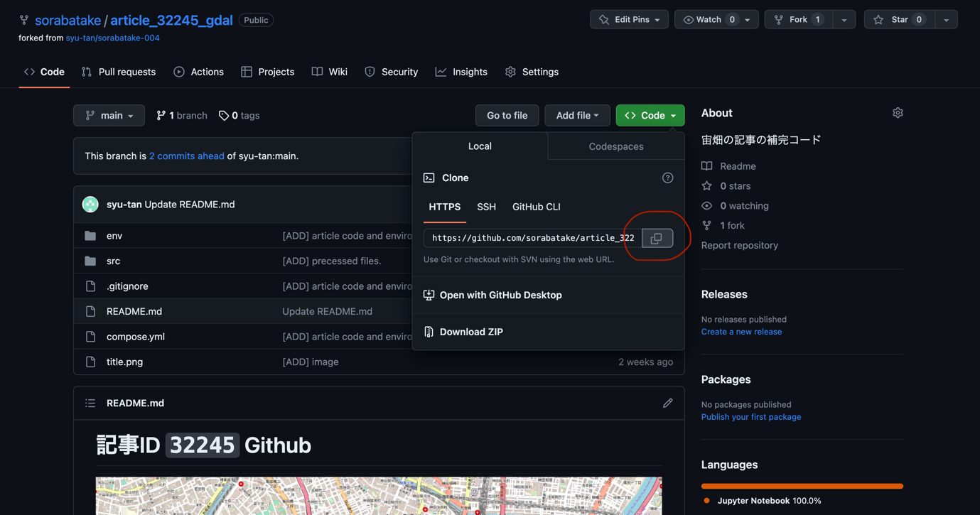This screenshot has height=515, width=980.
Task: Open the Wiki tab
Action: [x=330, y=72]
